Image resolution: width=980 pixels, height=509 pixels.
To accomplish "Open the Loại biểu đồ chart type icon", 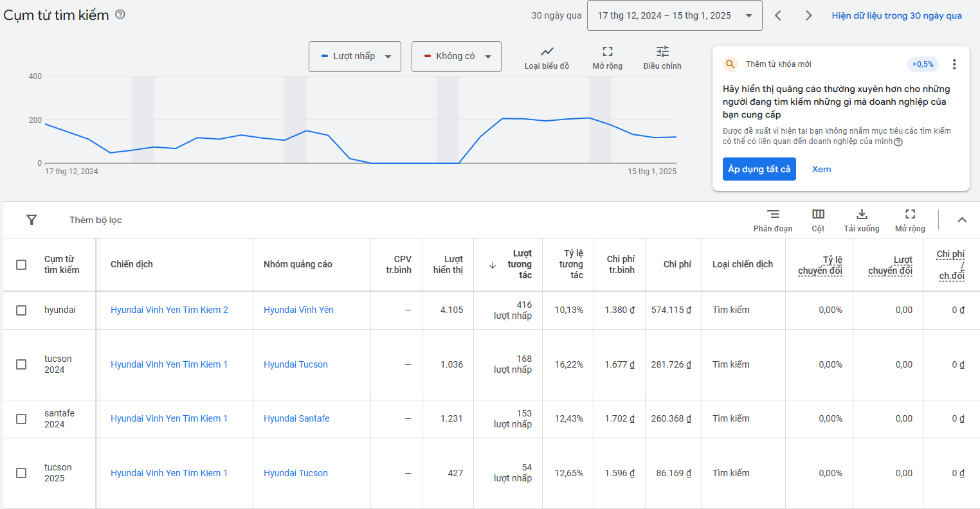I will click(547, 52).
